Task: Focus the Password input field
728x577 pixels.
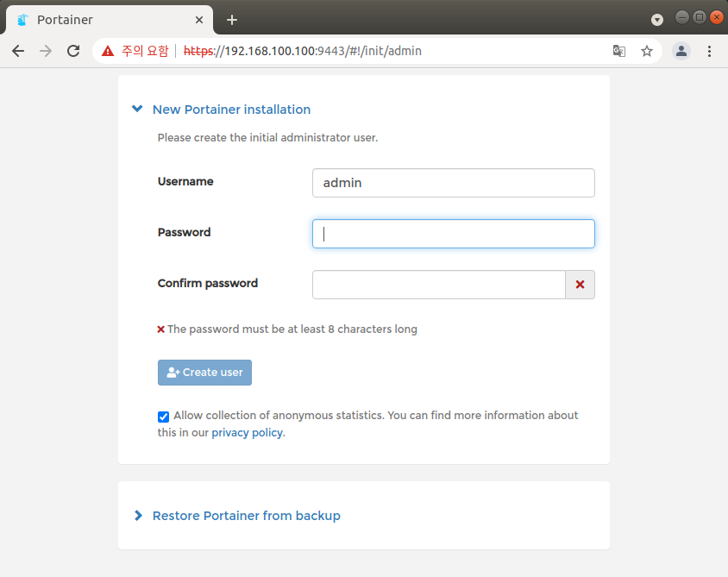Action: coord(454,234)
